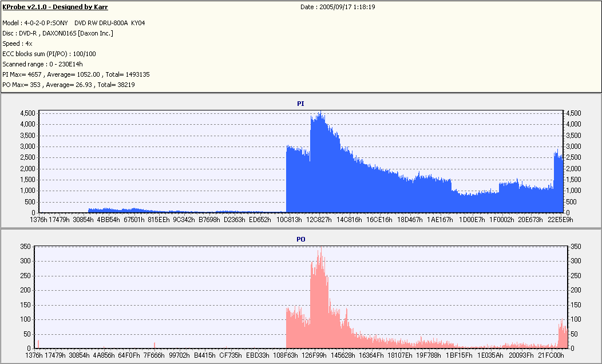This screenshot has height=364, width=602.
Task: Click the 1E035Ah axis label
Action: point(490,355)
